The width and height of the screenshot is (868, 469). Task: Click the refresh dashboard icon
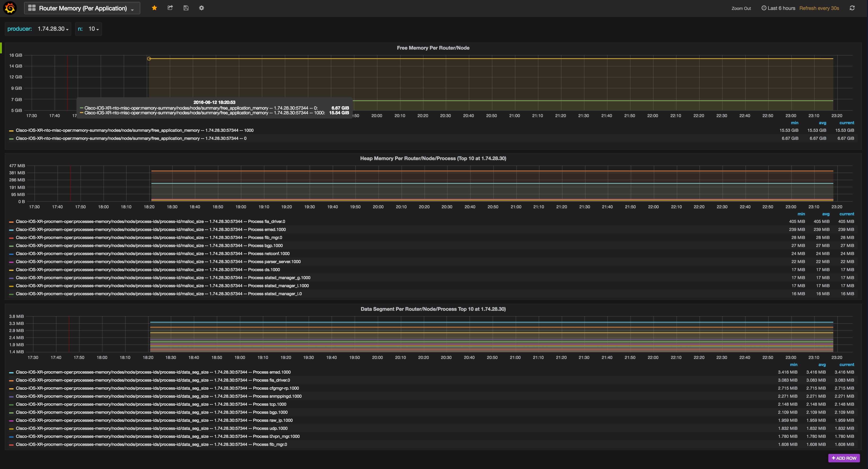pyautogui.click(x=852, y=8)
